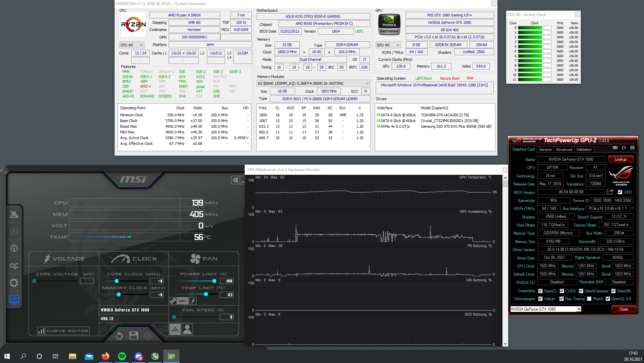Start the OC Scanner in Afterburner

coord(14,266)
